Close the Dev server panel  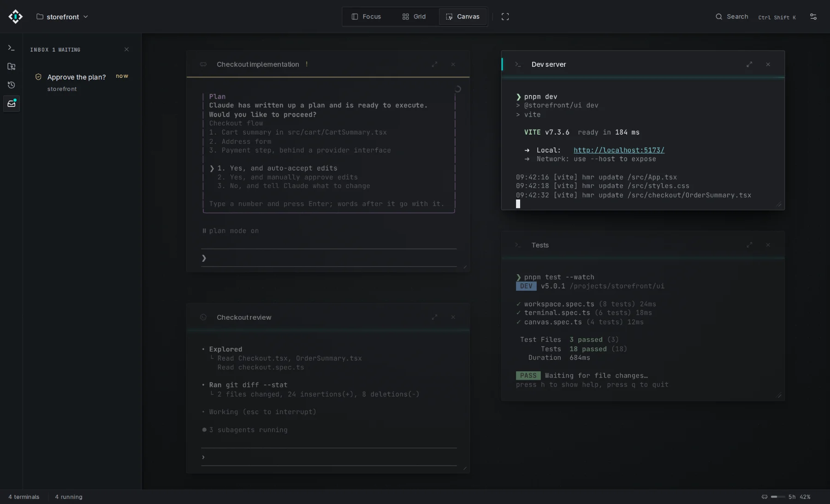pyautogui.click(x=768, y=64)
